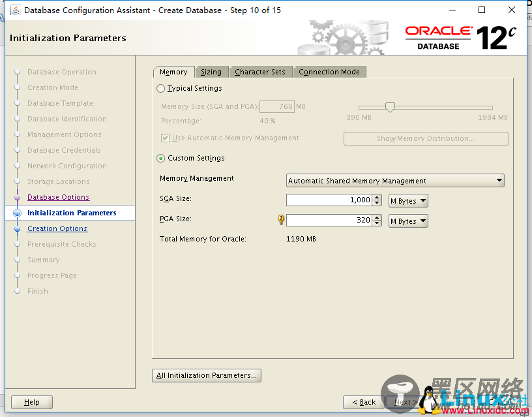Open the Character Sets tab
This screenshot has width=532, height=417.
260,72
